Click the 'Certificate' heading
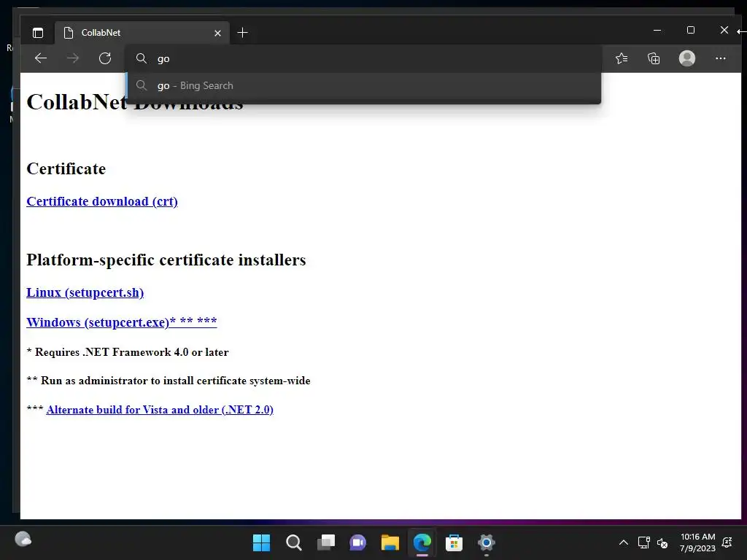The width and height of the screenshot is (747, 560). tap(66, 168)
